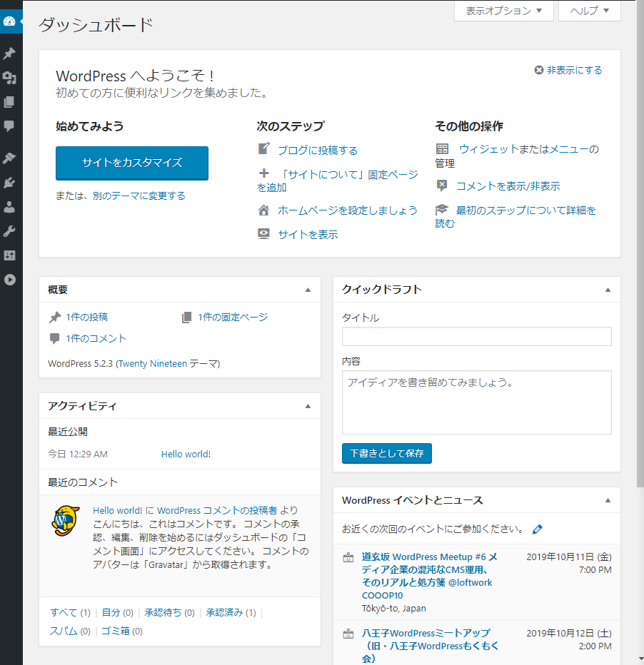Click the widgets icon beside ウィジェットまたはメニュー
Image resolution: width=644 pixels, height=665 pixels.
(442, 149)
